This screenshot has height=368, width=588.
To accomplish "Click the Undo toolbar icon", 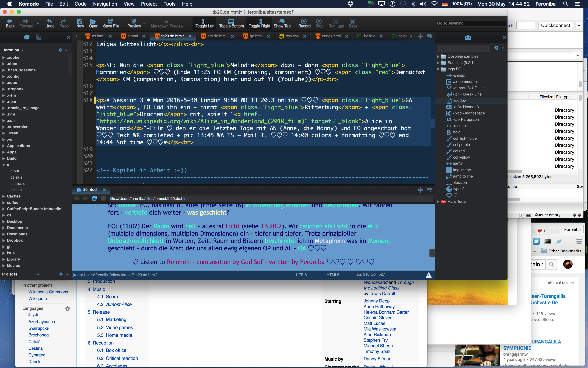I will (50, 23).
